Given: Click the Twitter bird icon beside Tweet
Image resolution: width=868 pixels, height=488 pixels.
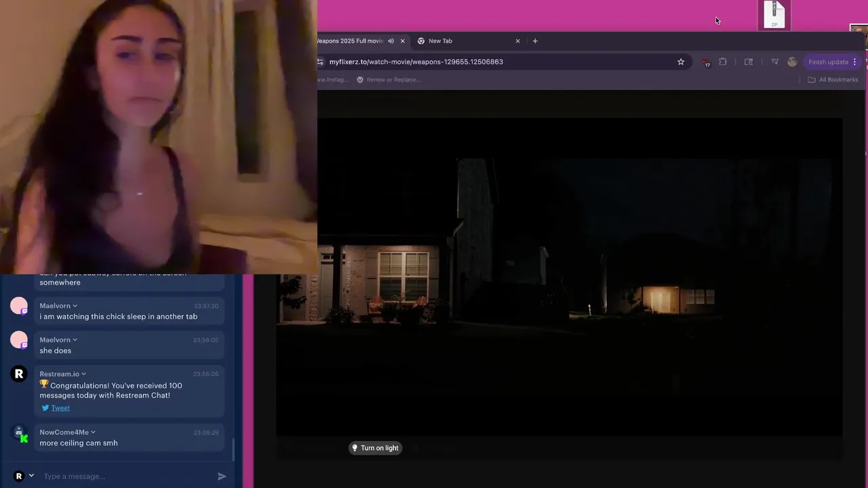Looking at the screenshot, I should coord(45,408).
